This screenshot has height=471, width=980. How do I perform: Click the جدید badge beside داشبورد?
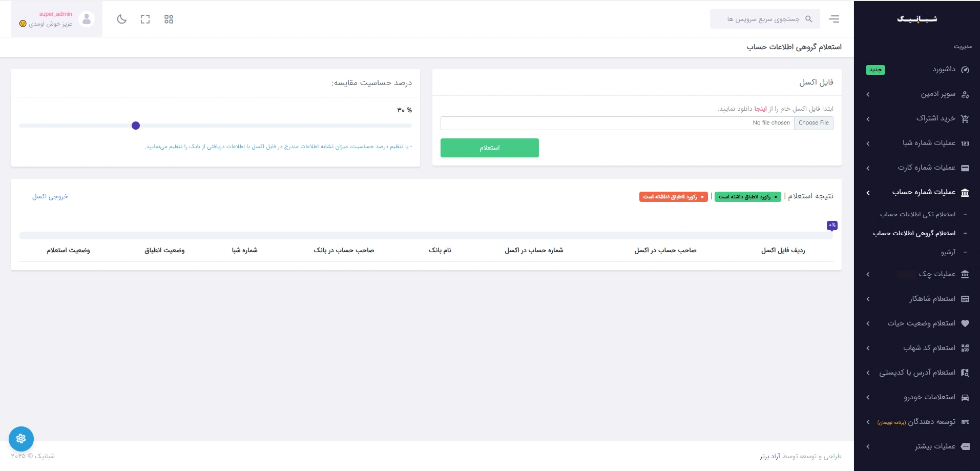[875, 70]
